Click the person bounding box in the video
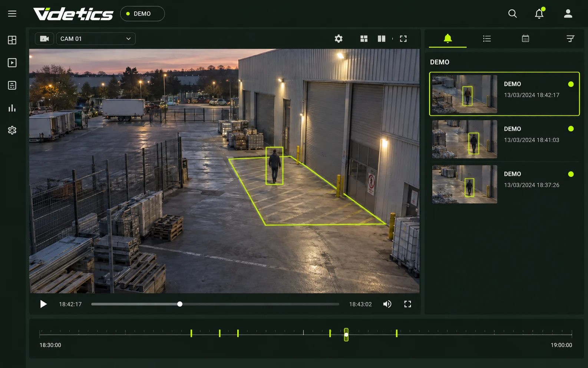588x368 pixels. click(274, 166)
